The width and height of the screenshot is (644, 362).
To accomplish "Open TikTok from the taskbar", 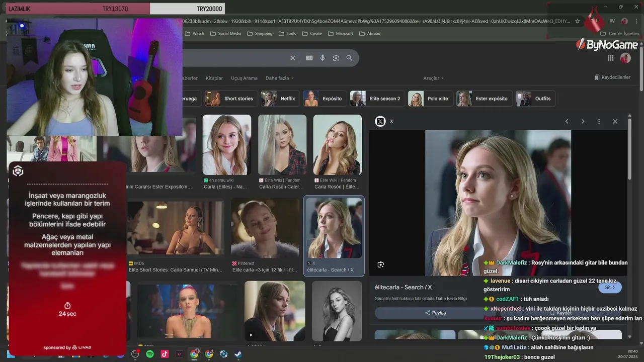I will point(165,354).
